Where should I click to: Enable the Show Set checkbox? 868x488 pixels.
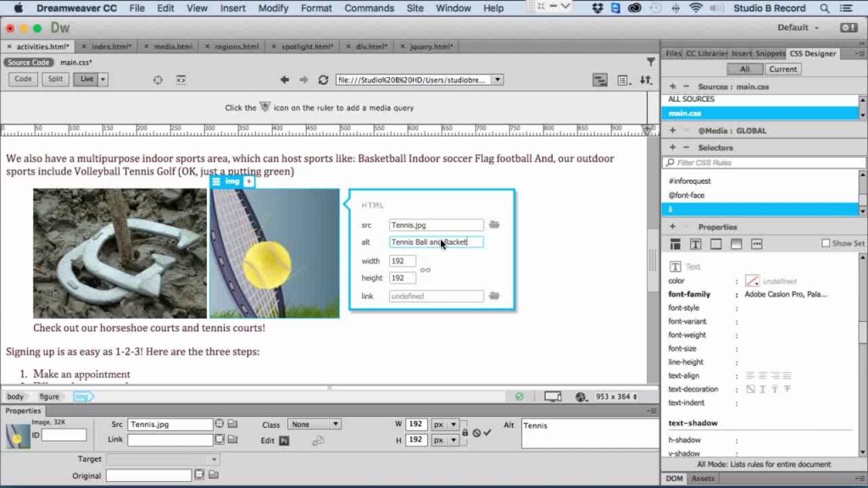coord(826,243)
